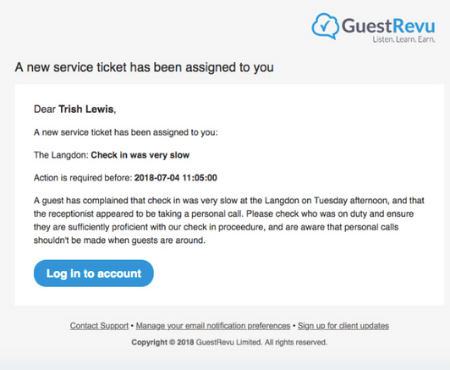The image size is (450, 370).
Task: Click the 'Copyright © 2018' text in the footer
Action: 163,342
